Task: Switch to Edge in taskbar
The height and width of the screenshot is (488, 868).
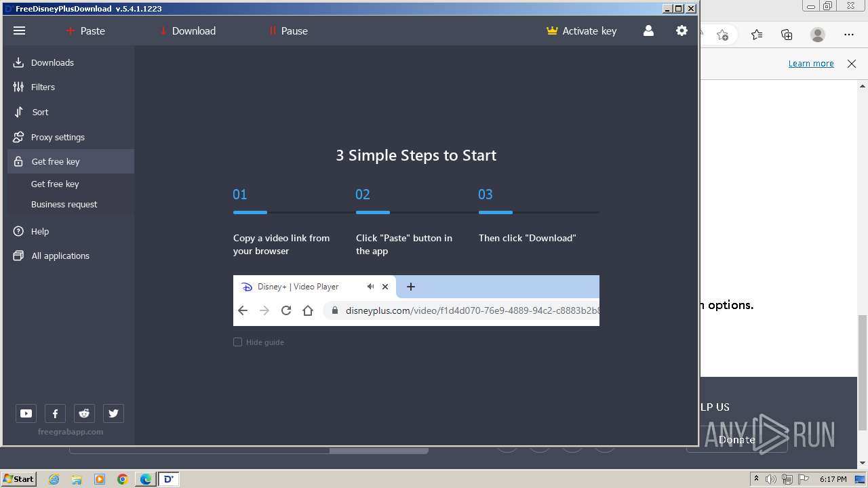Action: [x=145, y=479]
